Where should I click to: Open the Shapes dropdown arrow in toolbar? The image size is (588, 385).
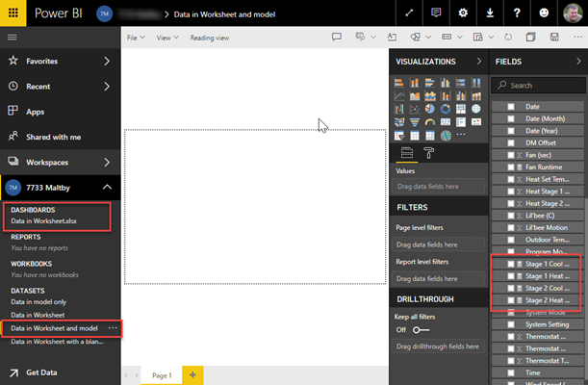pos(428,38)
